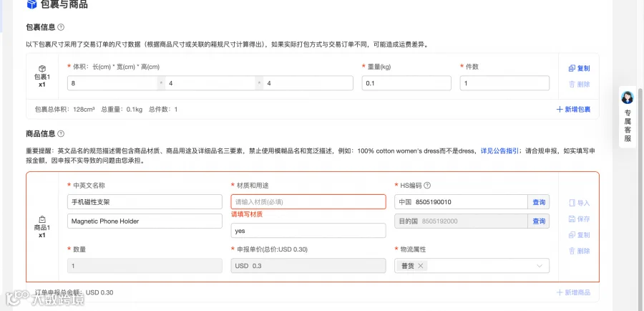
Task: Click the Magnetic Phone Holder name field
Action: tap(145, 221)
